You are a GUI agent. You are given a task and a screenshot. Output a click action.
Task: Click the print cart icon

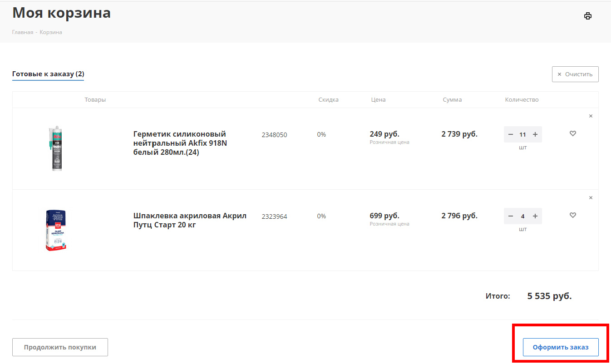(x=588, y=16)
